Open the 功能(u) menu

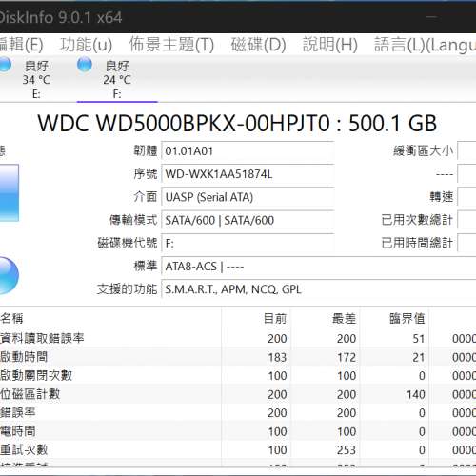[x=87, y=44]
